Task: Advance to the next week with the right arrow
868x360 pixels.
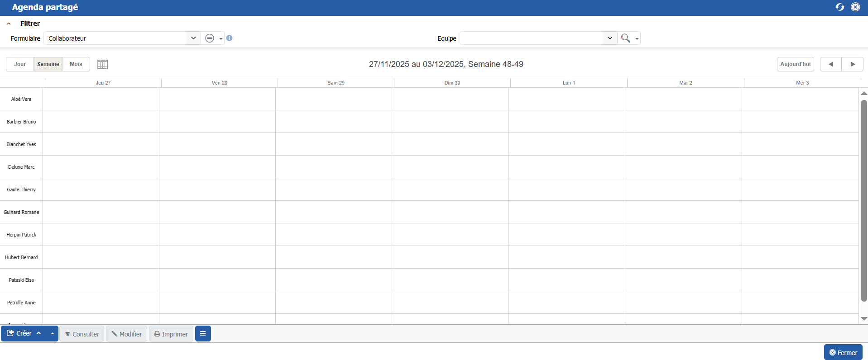Action: pos(852,64)
